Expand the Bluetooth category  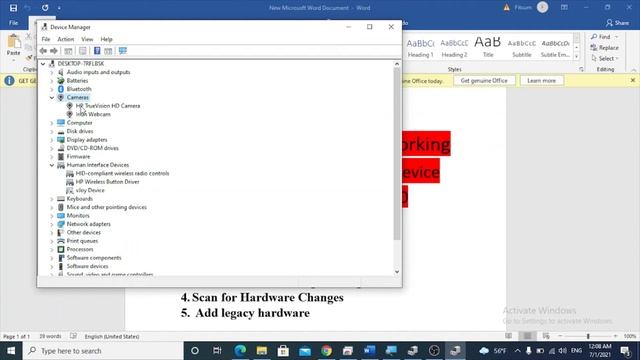coord(52,89)
